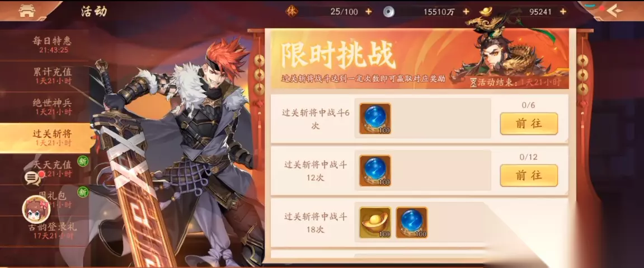Viewport: 644px width, 268px height.
Task: Tap the stamina 体 icon
Action: 291,12
